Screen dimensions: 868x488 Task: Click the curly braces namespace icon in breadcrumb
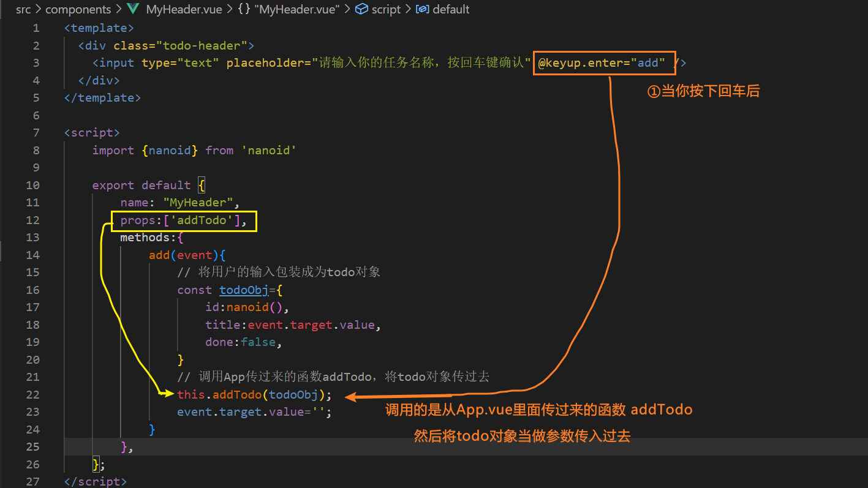244,9
